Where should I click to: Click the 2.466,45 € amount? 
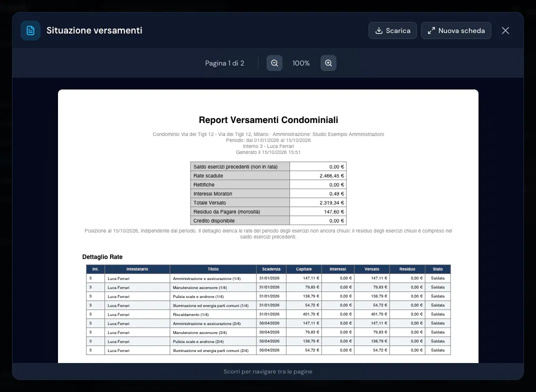click(331, 175)
